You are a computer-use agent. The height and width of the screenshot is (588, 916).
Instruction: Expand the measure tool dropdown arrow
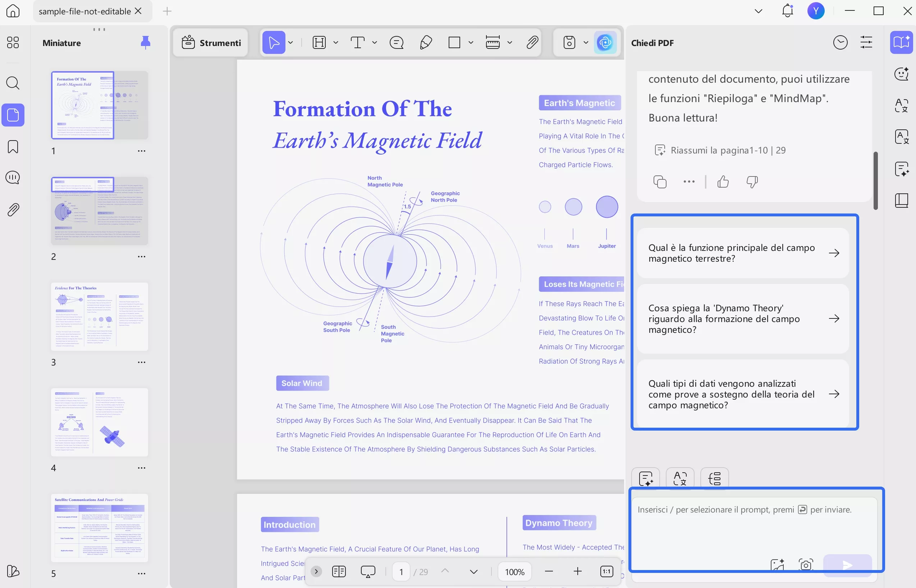click(509, 42)
